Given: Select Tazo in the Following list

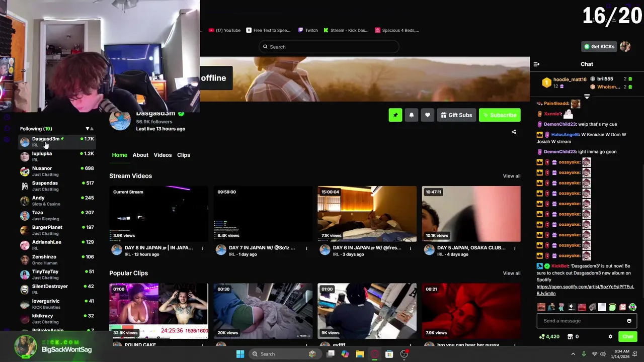Looking at the screenshot, I should [57, 215].
